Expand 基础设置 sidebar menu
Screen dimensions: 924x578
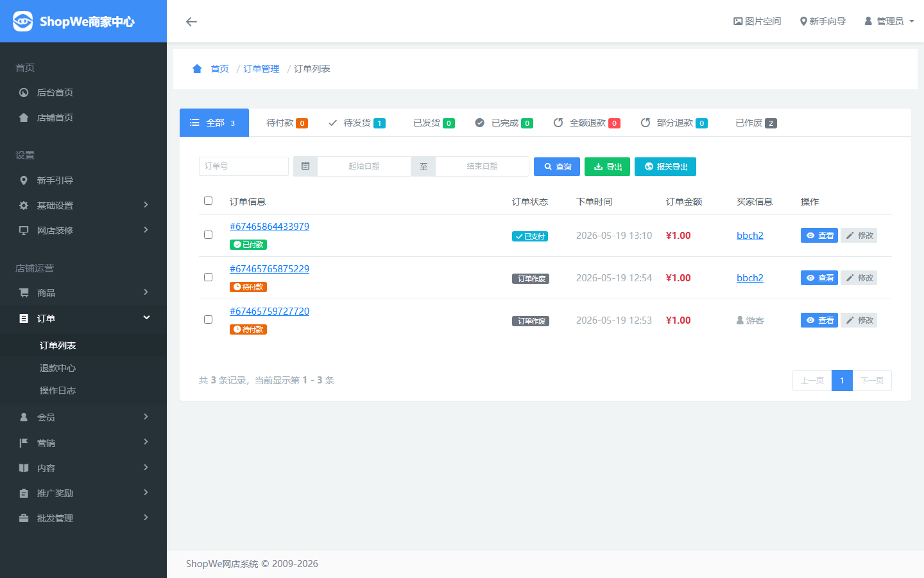(x=83, y=206)
